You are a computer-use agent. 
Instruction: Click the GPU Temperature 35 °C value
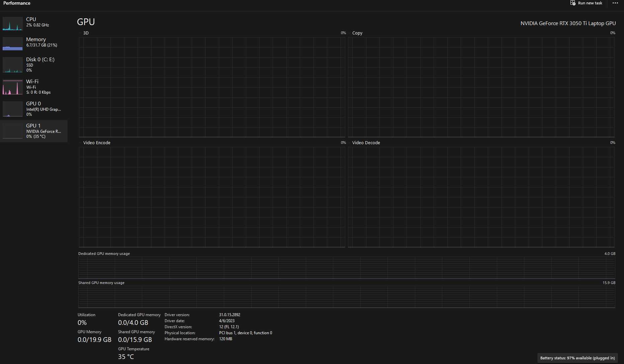126,357
